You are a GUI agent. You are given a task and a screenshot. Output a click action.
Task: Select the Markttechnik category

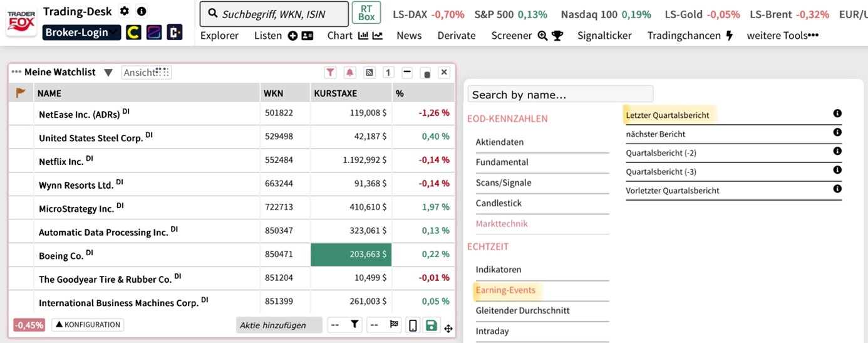click(x=502, y=223)
